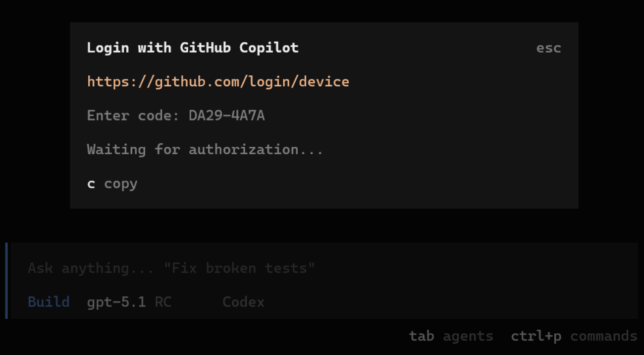The height and width of the screenshot is (355, 644).
Task: Click the "tab" key hint
Action: coord(421,336)
